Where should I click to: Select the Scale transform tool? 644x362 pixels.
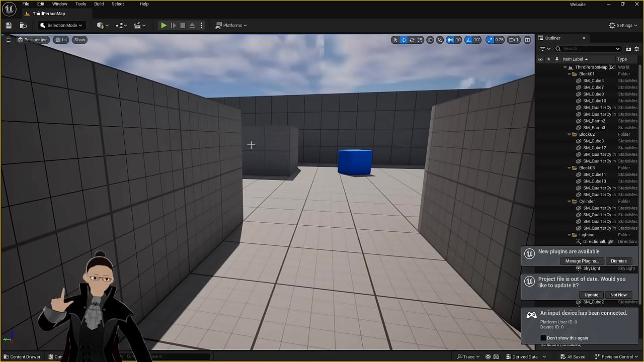click(x=421, y=40)
